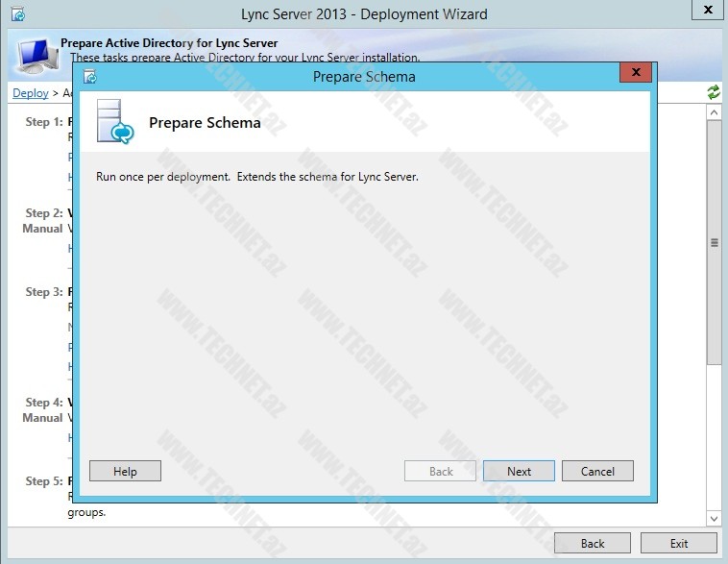Click the computer monitor icon in header
Image resolution: width=728 pixels, height=564 pixels.
point(38,56)
